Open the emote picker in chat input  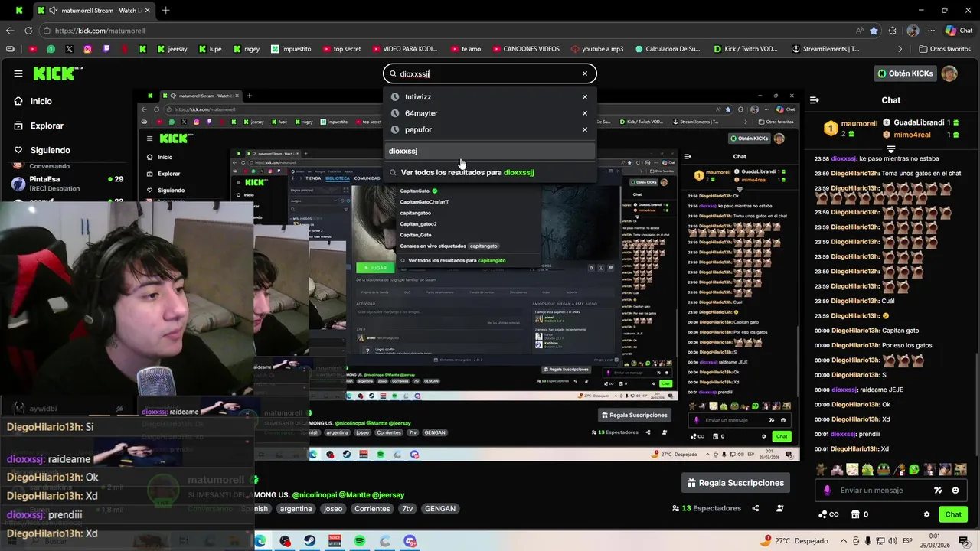[955, 491]
